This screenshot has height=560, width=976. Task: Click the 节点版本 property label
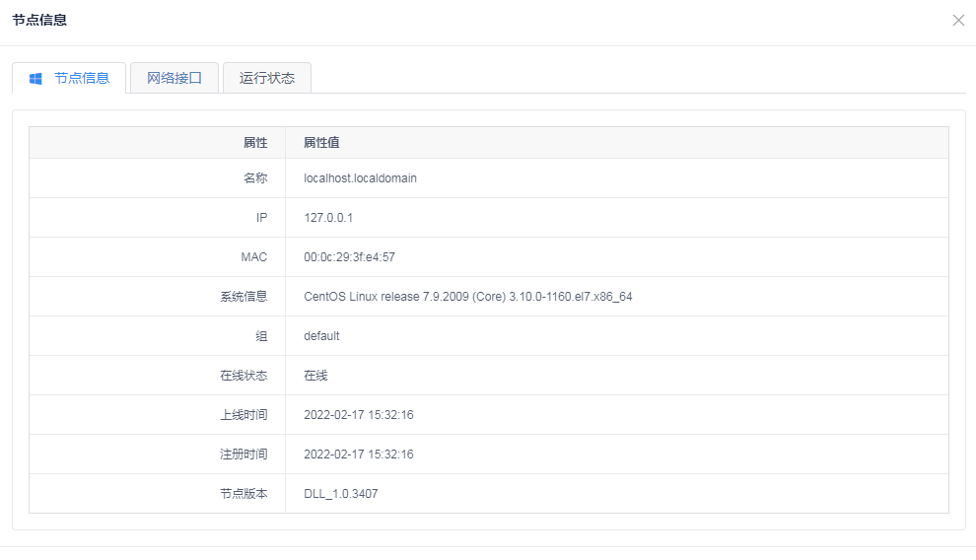tap(244, 494)
